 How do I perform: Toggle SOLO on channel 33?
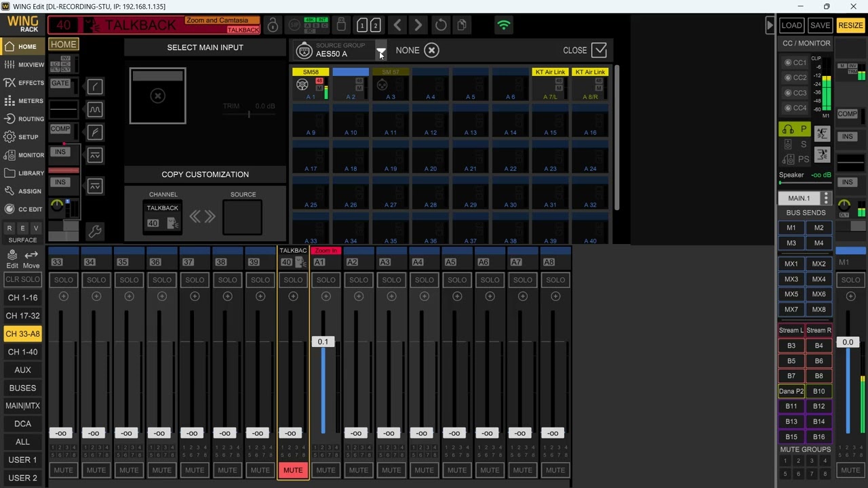coord(64,280)
